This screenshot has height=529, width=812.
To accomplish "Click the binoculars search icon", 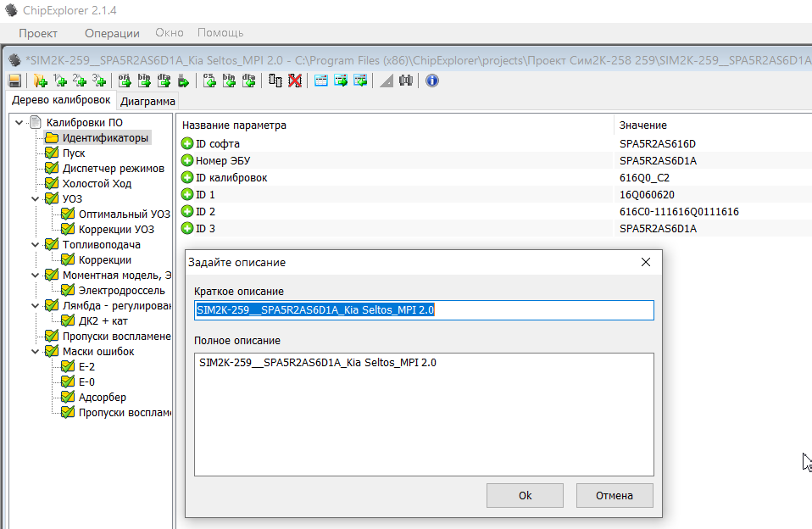I will [x=406, y=81].
